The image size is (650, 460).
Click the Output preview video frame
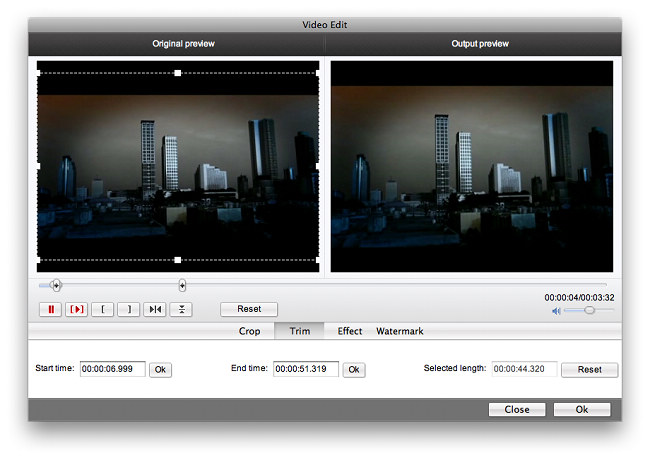[472, 166]
